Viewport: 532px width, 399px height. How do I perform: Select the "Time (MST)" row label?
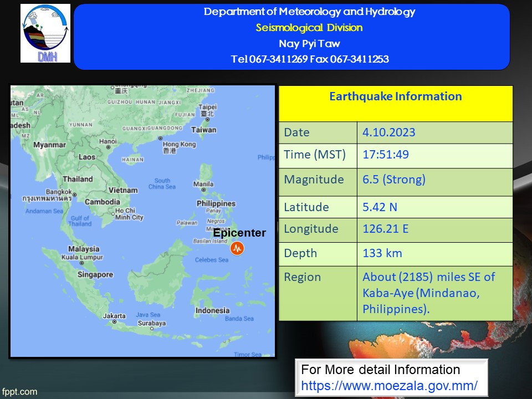tap(315, 155)
